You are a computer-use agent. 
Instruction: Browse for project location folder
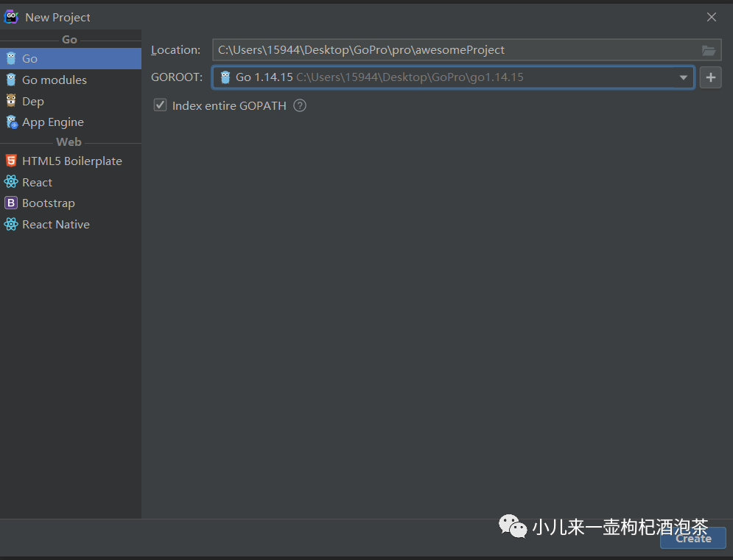click(x=708, y=50)
